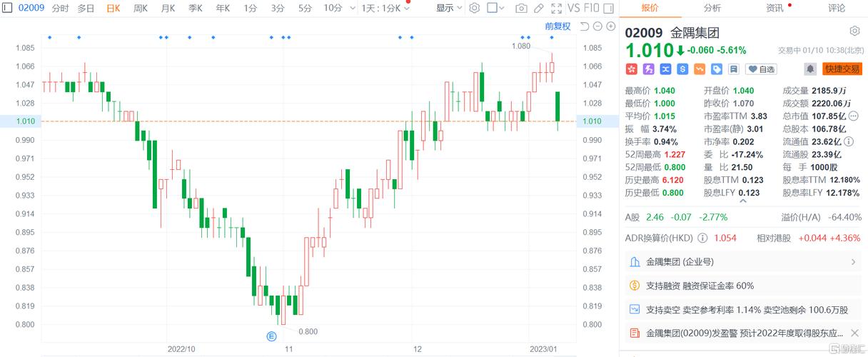Select the pencil drawing tool
Image resolution: width=868 pixels, height=357 pixels.
(x=539, y=9)
